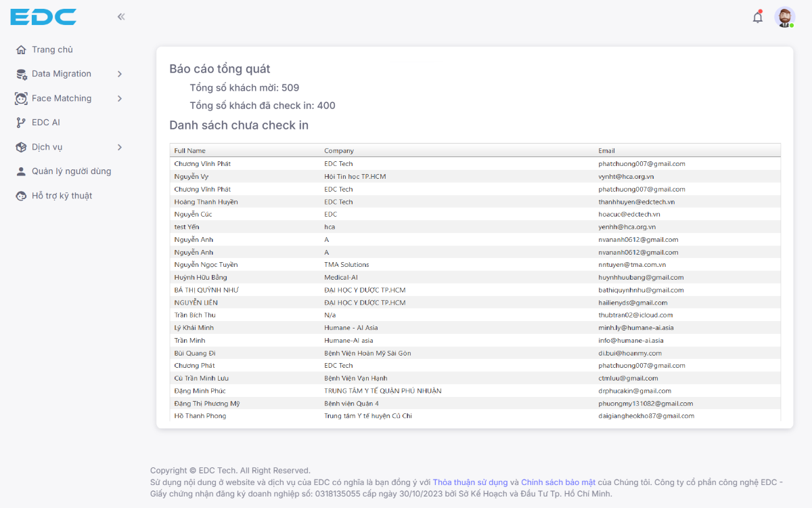Open the user avatar profile menu
812x508 pixels.
click(x=784, y=18)
